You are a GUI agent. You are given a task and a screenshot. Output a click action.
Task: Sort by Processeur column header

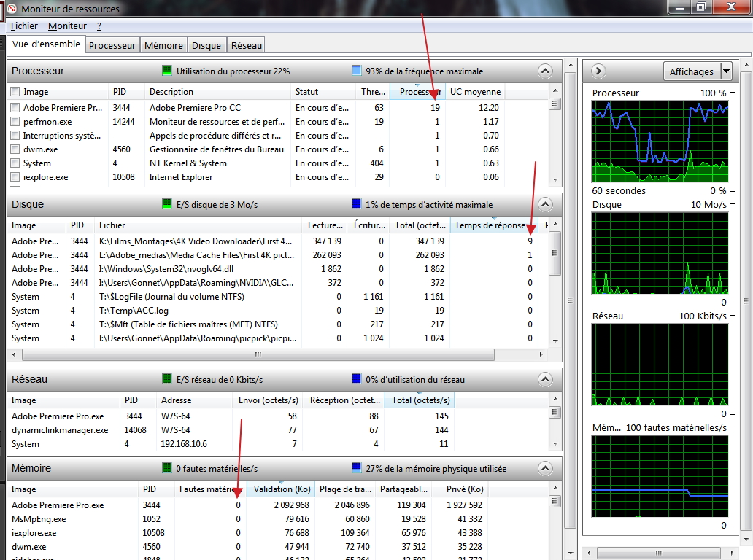417,92
